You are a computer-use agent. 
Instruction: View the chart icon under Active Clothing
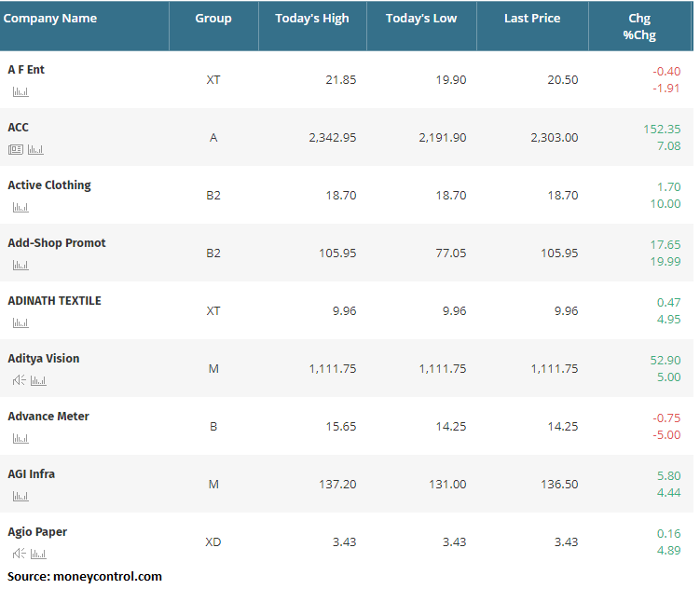coord(21,207)
